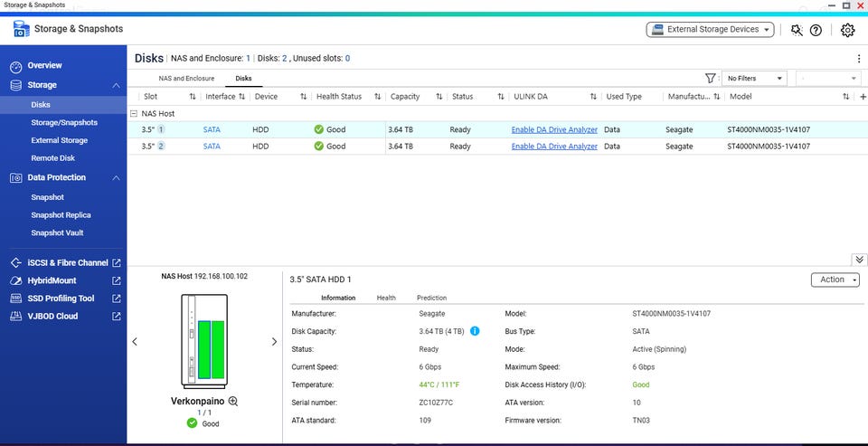Image resolution: width=868 pixels, height=446 pixels.
Task: Show the next enclosure with right arrow
Action: 274,342
